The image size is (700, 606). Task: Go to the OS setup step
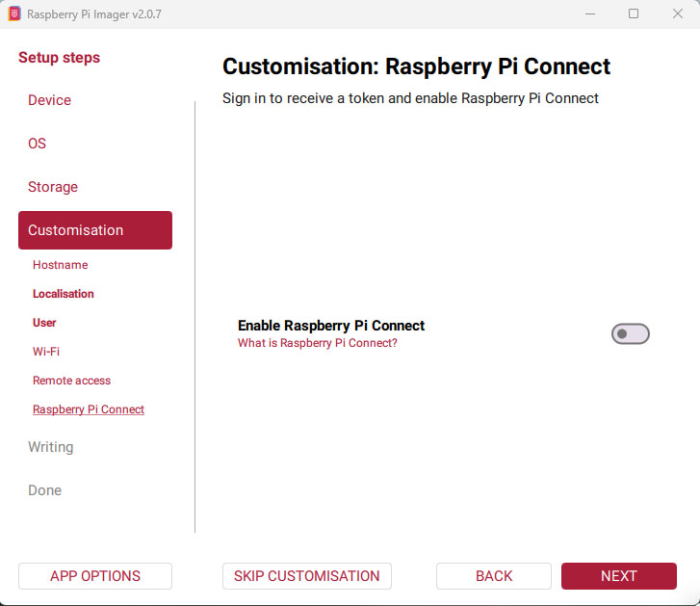pos(37,144)
